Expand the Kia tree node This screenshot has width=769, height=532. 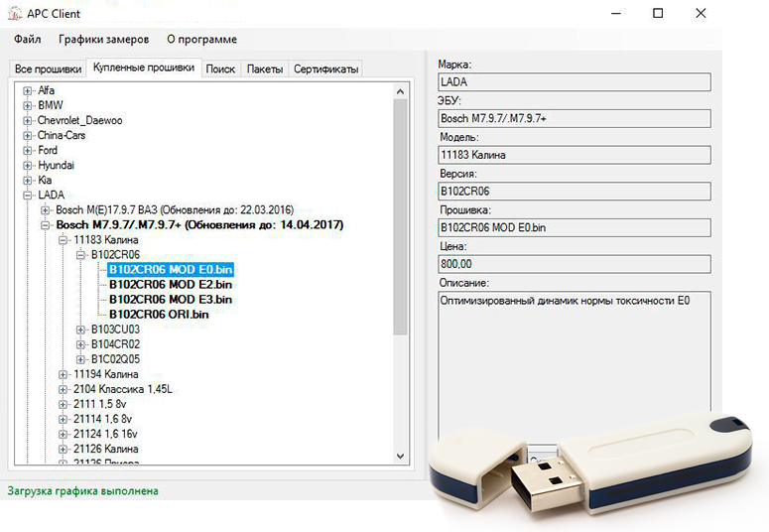28,181
